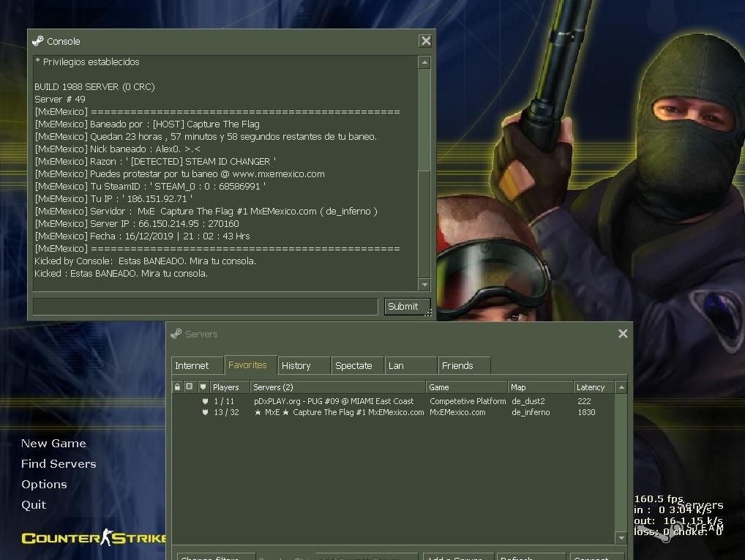Click the 'Nick baneado : Alex0.' line
The width and height of the screenshot is (745, 560).
117,149
